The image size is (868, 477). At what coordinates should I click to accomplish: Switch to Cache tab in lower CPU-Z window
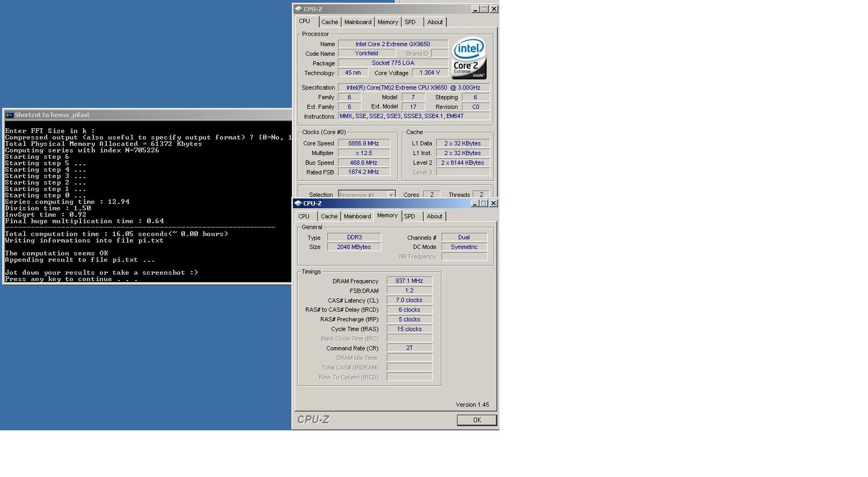329,216
